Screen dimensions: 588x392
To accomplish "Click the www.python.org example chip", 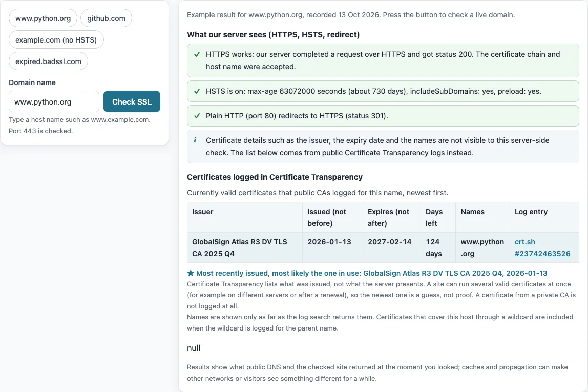I will tap(43, 18).
